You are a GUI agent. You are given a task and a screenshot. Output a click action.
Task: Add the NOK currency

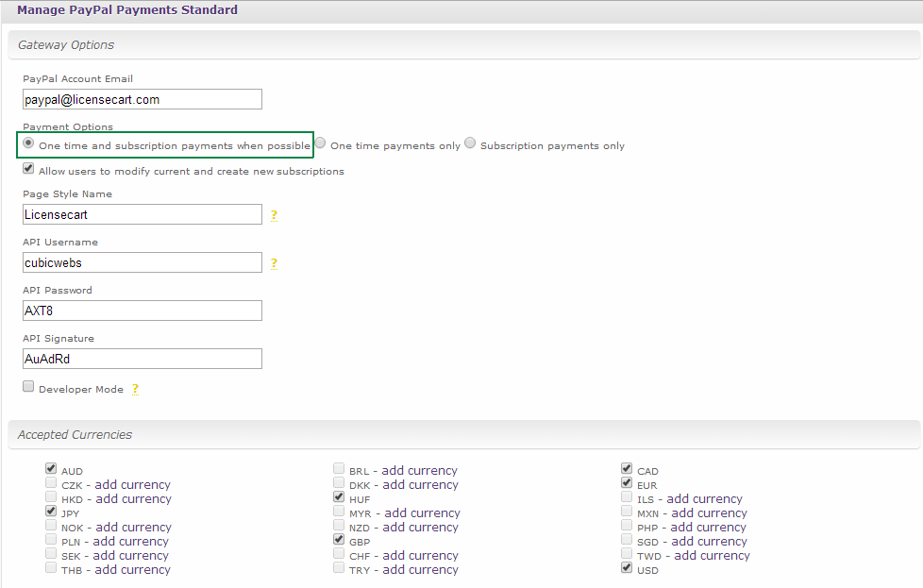point(134,528)
